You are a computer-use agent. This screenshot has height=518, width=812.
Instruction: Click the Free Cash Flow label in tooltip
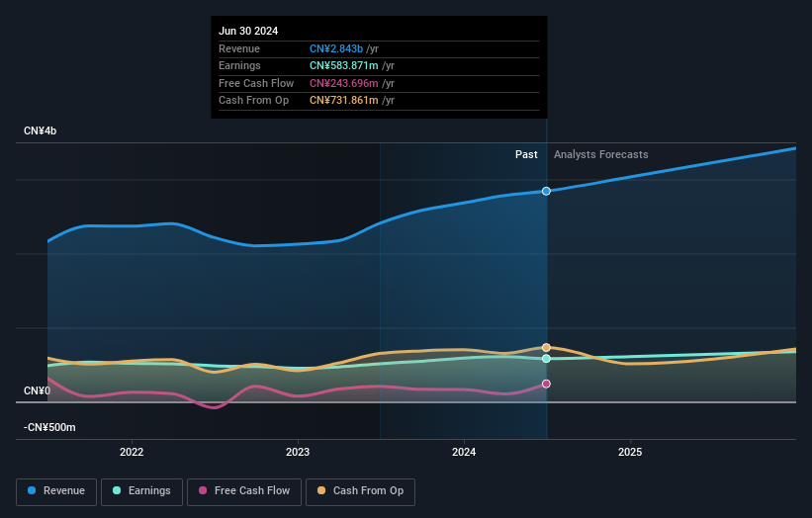tap(256, 83)
